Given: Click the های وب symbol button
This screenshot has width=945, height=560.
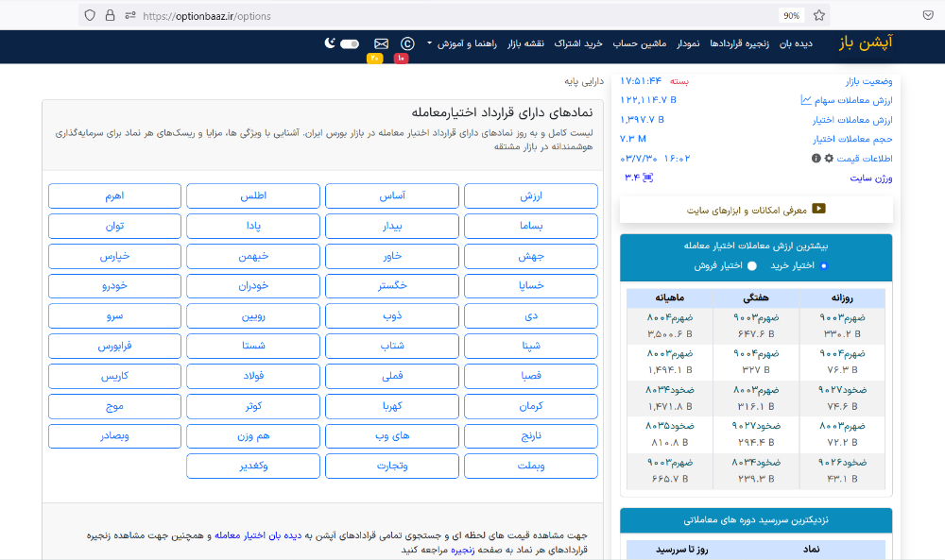Looking at the screenshot, I should click(392, 436).
